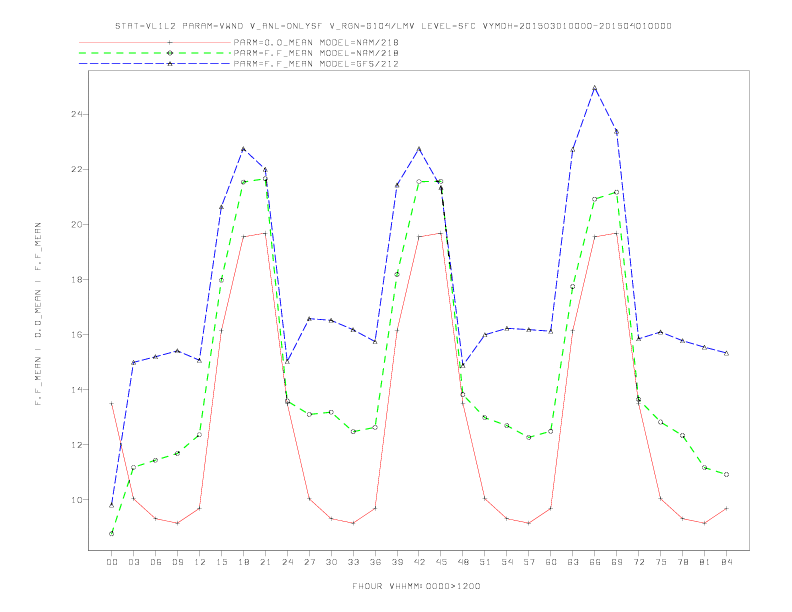Click the blue triangle point at forecast hour 84
This screenshot has height=612, width=792.
(x=726, y=353)
